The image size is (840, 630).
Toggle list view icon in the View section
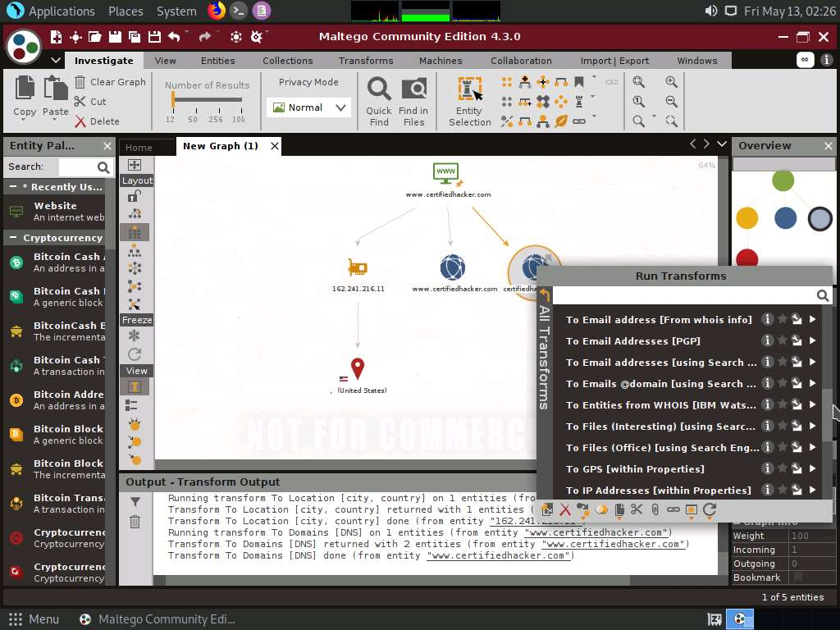point(131,405)
